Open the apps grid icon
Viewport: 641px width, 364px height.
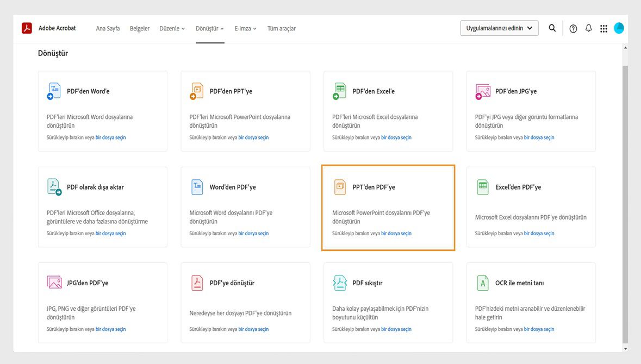[x=603, y=29]
